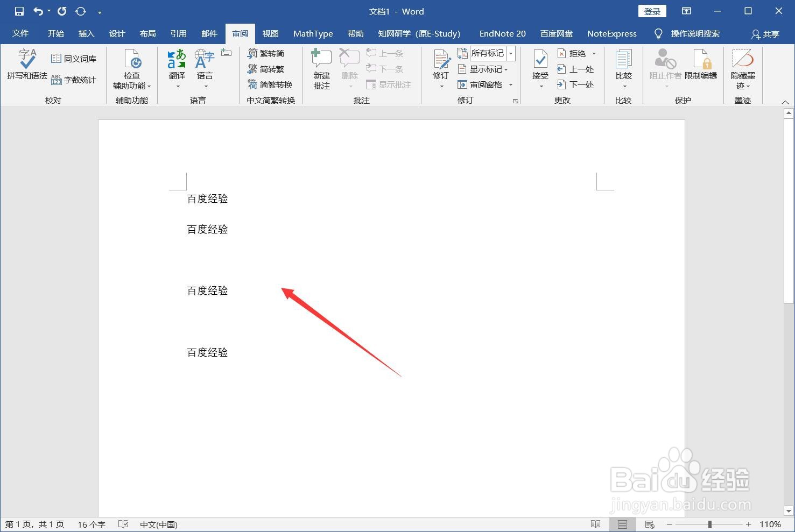Open the Reviewing Pane (审阅窗格)
Image resolution: width=795 pixels, height=532 pixels.
[x=480, y=84]
